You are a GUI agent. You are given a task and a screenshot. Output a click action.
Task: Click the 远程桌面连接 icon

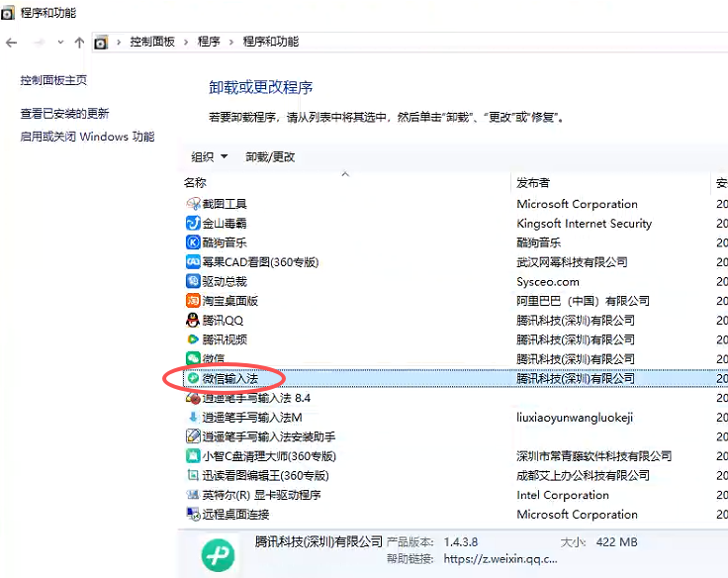[193, 514]
